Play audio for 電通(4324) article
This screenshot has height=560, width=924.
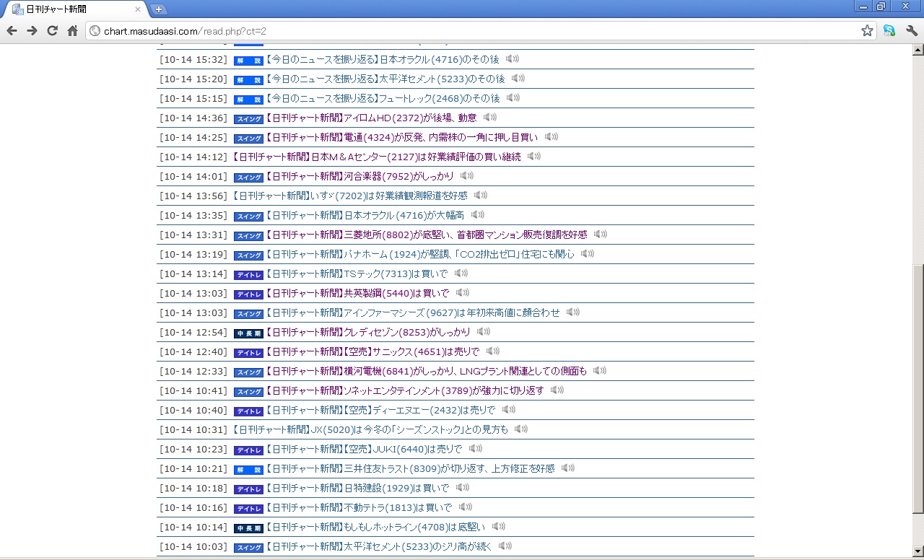(552, 137)
